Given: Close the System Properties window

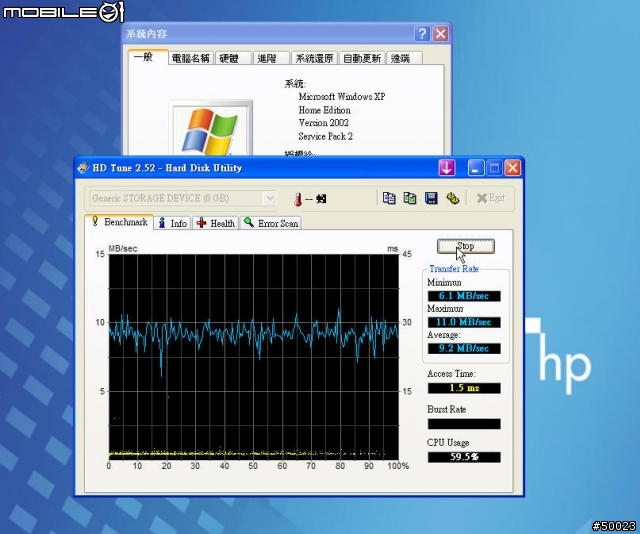Looking at the screenshot, I should pos(440,33).
